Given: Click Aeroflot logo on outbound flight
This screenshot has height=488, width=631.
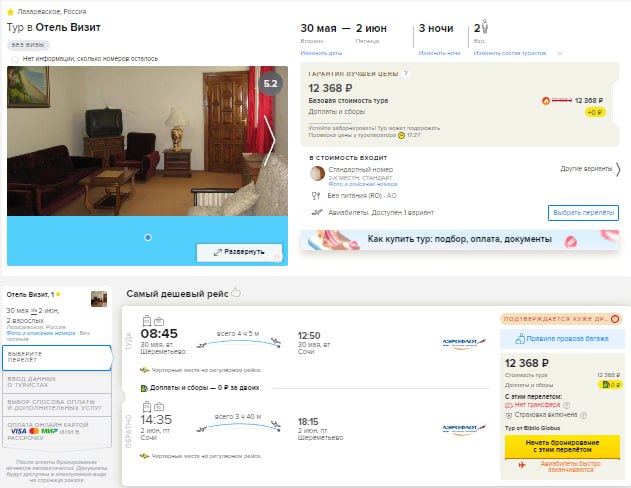Looking at the screenshot, I should click(464, 342).
